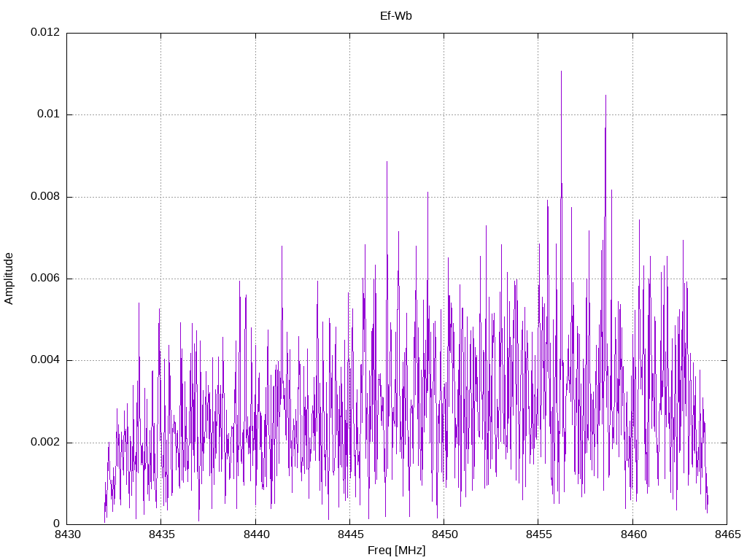Click the 8460 x-axis tick label
The image size is (747, 560).
point(633,534)
